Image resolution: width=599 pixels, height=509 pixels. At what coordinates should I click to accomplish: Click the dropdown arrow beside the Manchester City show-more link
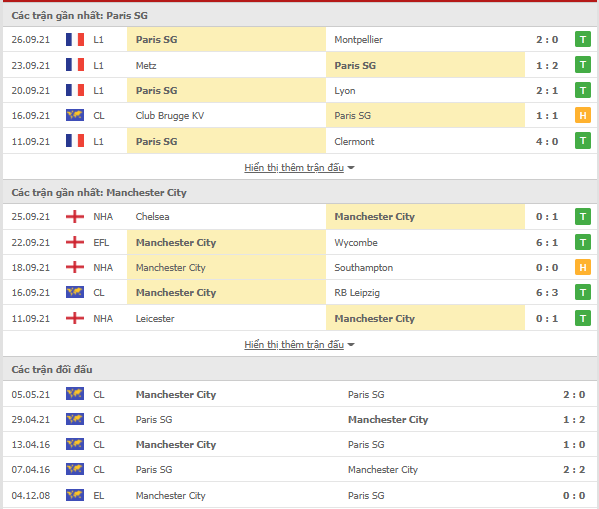coord(351,345)
